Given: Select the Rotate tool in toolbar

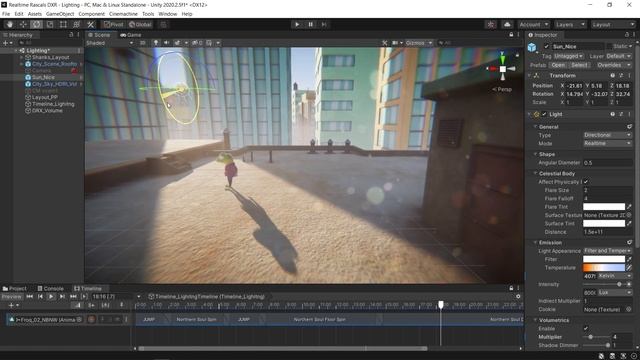Looking at the screenshot, I should [x=36, y=24].
